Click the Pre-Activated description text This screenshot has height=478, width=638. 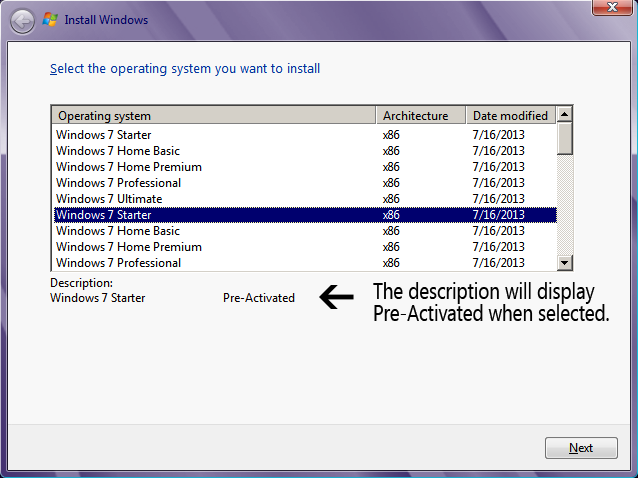(259, 298)
